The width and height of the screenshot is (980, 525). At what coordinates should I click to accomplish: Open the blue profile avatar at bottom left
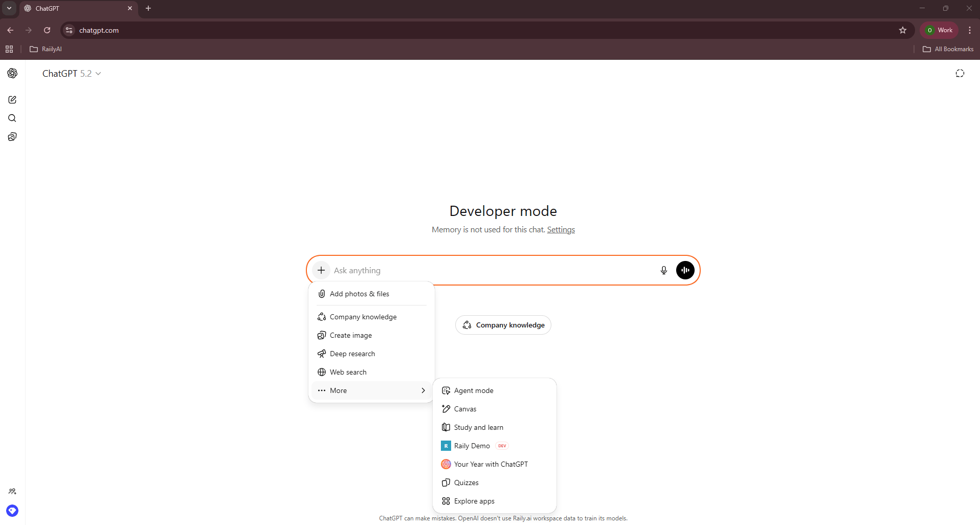pyautogui.click(x=12, y=510)
